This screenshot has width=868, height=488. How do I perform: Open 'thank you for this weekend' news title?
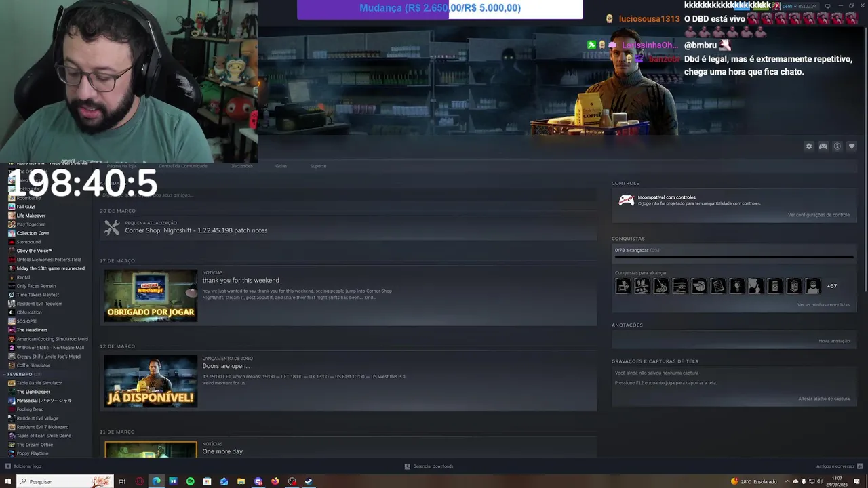(241, 280)
